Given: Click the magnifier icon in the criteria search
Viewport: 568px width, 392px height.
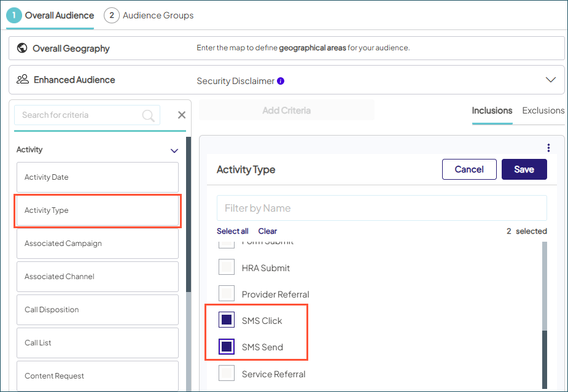Looking at the screenshot, I should 148,115.
